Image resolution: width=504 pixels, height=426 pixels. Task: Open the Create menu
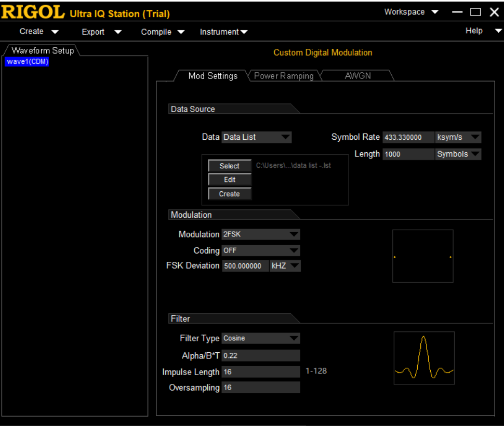pyautogui.click(x=39, y=32)
